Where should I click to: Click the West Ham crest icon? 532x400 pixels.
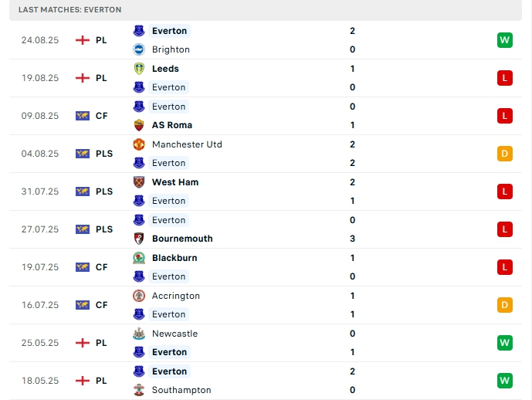(x=139, y=182)
